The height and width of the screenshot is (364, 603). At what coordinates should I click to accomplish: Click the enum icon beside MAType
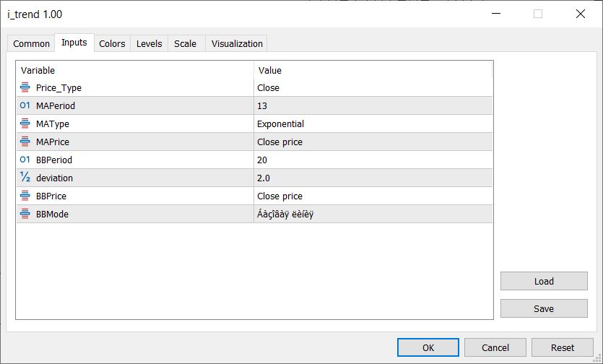(25, 123)
